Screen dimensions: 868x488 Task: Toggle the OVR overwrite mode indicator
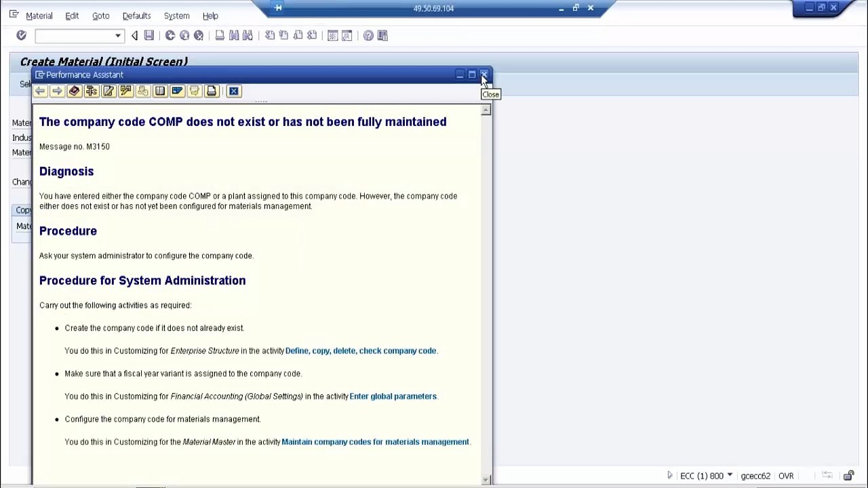click(x=786, y=476)
